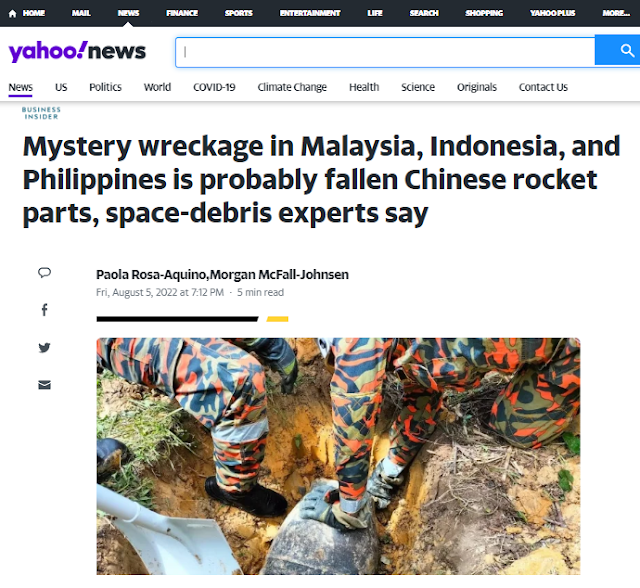Open Mail from the top navigation
This screenshot has width=640, height=588.
pyautogui.click(x=81, y=13)
